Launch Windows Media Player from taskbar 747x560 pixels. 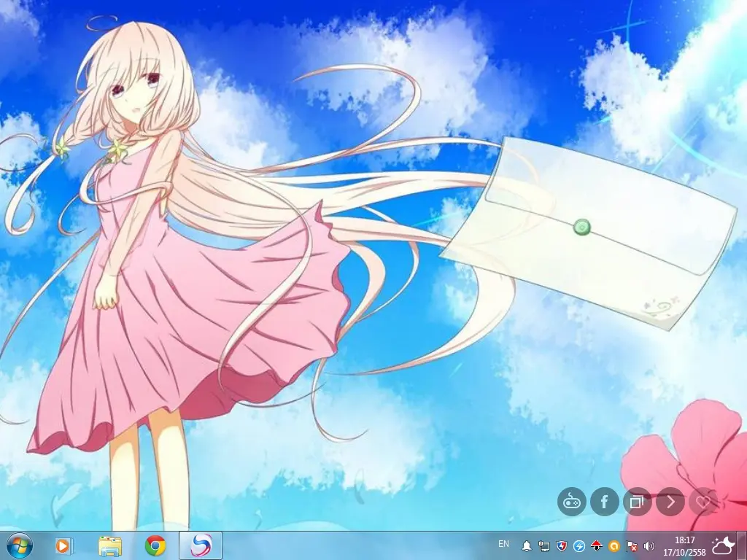click(x=63, y=545)
